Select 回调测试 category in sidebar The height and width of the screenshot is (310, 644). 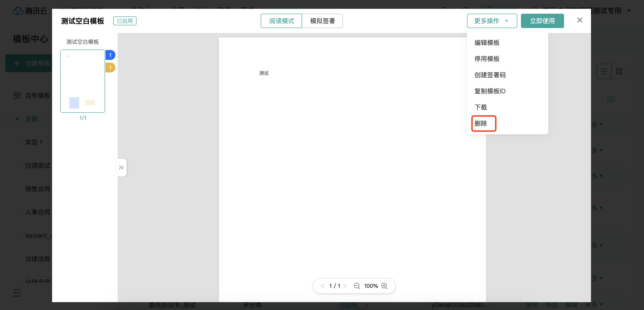[37, 165]
